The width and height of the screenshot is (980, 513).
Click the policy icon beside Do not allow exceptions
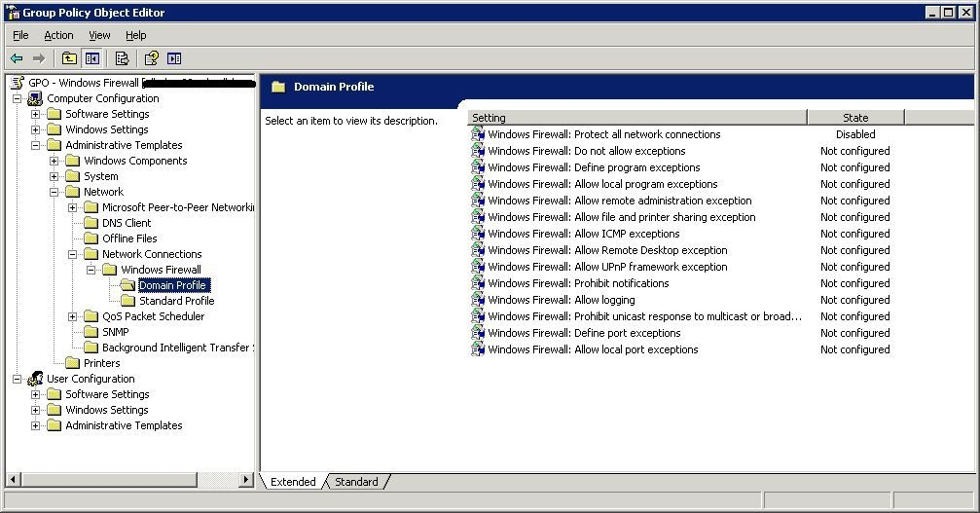coord(478,151)
